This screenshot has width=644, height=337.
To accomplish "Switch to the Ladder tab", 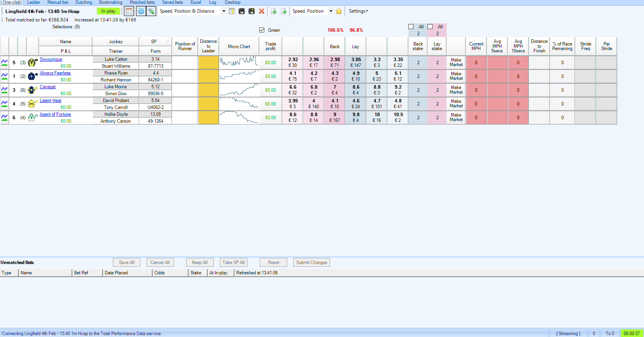I will pyautogui.click(x=34, y=2).
